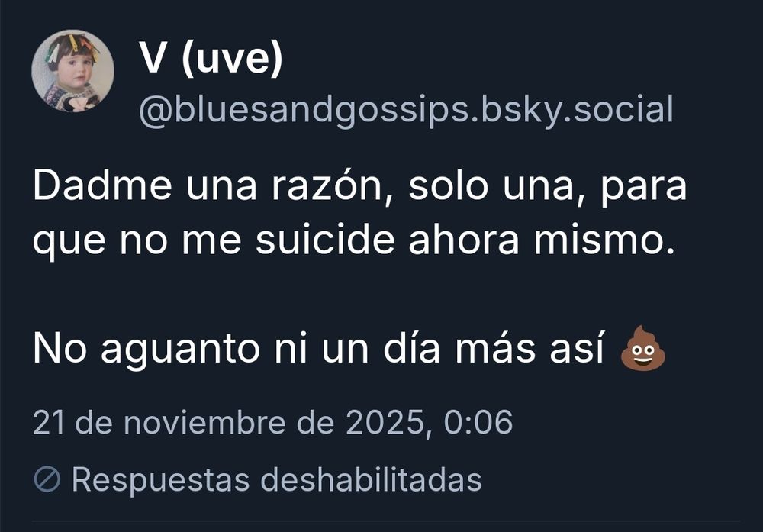
Task: Click the poop emoji in the post
Action: click(642, 349)
